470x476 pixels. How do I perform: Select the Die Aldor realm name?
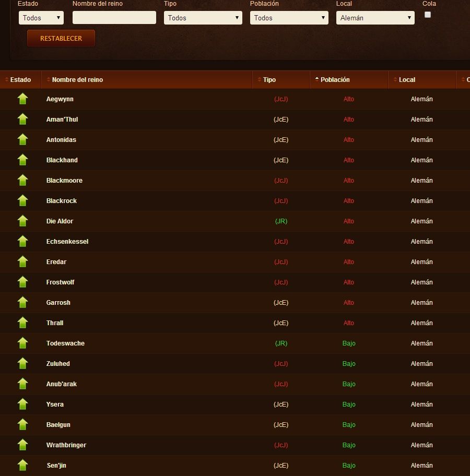(x=60, y=221)
